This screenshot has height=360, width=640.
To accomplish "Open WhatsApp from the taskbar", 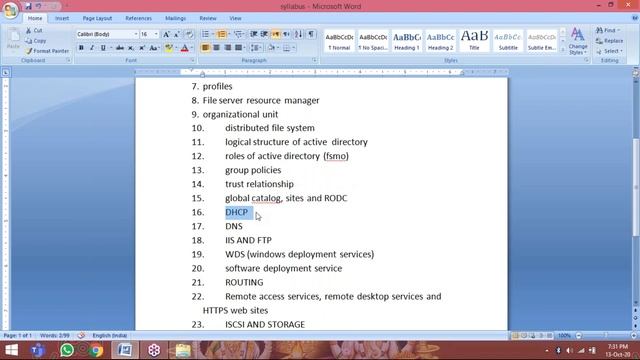I will pos(67,350).
